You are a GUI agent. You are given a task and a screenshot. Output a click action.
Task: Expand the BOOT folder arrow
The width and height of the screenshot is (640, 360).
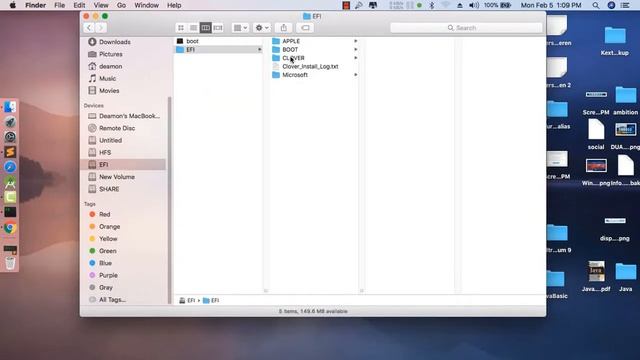click(x=356, y=49)
